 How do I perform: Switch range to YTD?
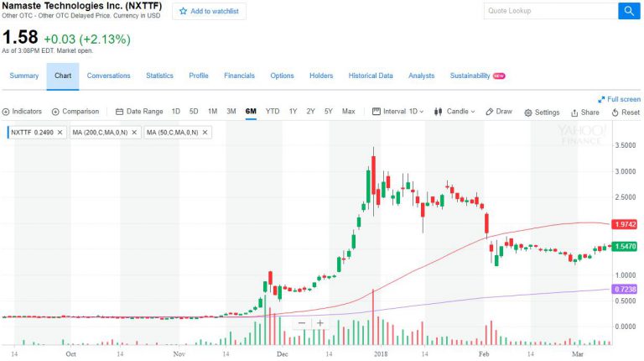273,112
